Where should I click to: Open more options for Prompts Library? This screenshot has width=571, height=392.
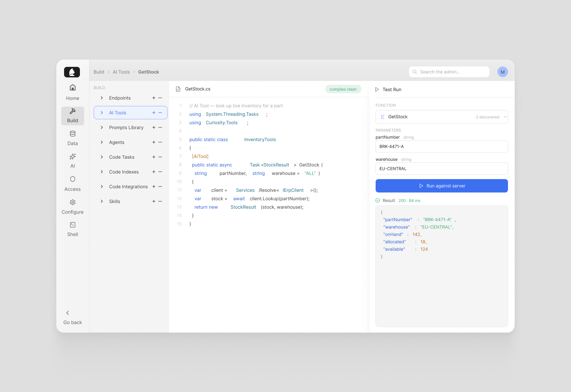tap(160, 127)
